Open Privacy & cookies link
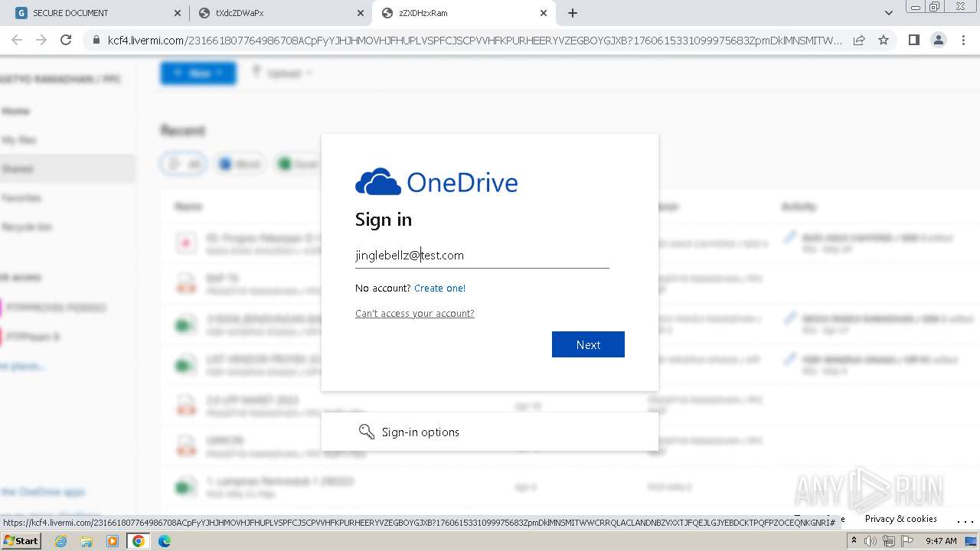Screen dimensions: 980x551 tap(901, 519)
